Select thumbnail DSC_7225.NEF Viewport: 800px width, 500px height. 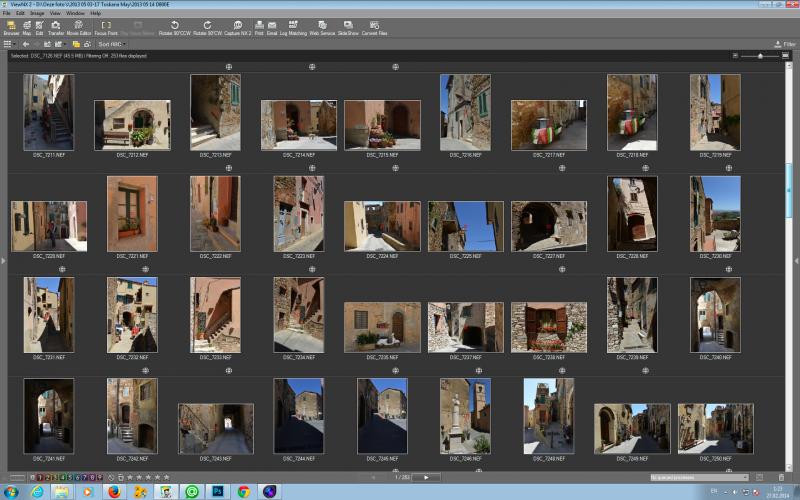pyautogui.click(x=465, y=226)
